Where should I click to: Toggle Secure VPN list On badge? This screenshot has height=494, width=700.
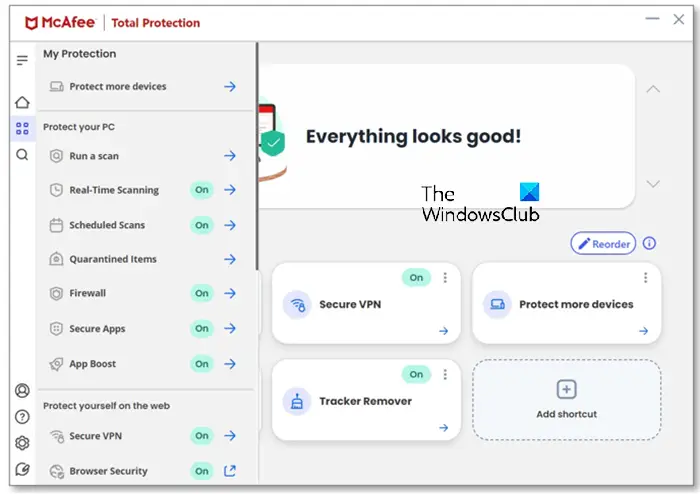pyautogui.click(x=202, y=436)
